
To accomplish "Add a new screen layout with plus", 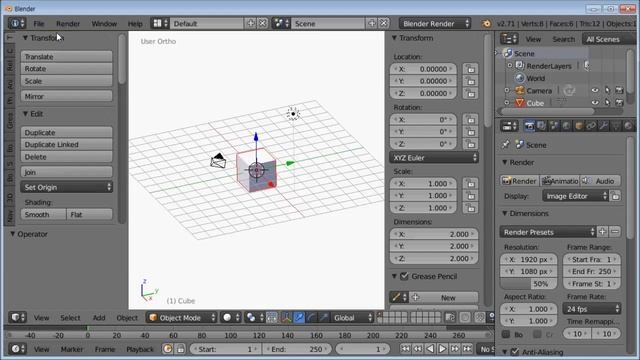I will [251, 23].
